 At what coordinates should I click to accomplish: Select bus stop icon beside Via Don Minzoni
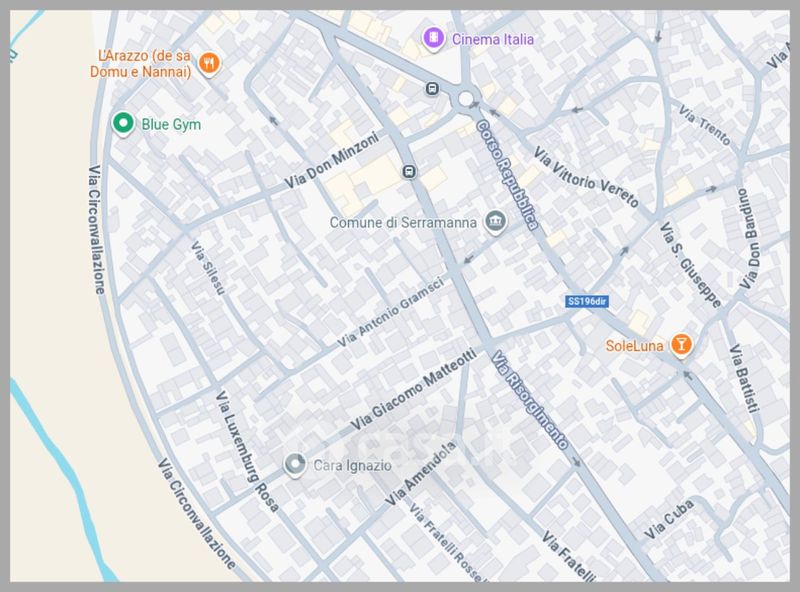(409, 172)
